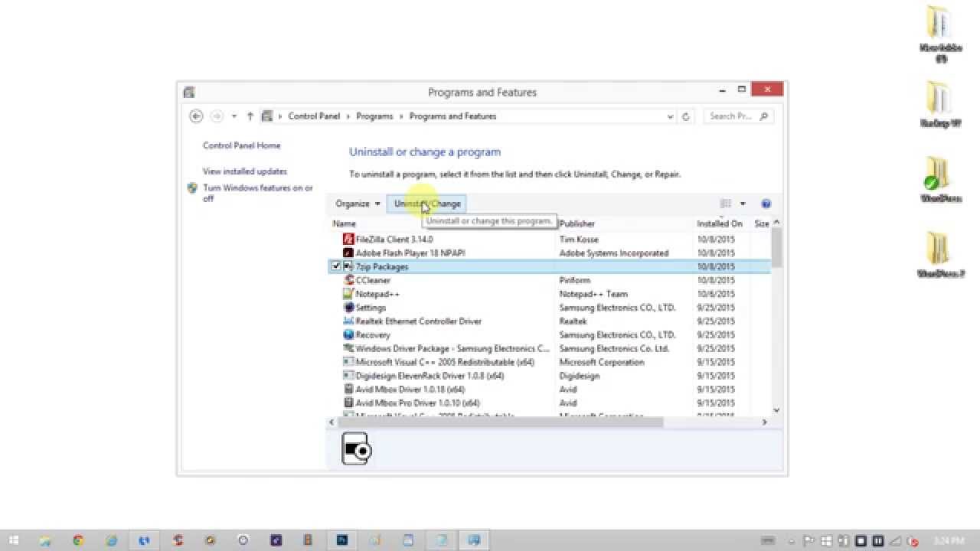Click the 10/6/2015 install date
This screenshot has height=551, width=980.
716,294
